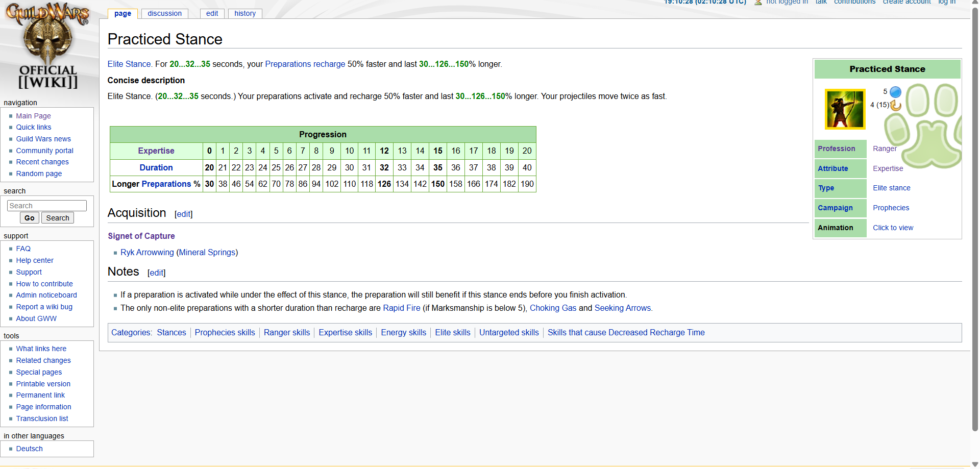
Task: Open Skills that cause Decreased Recharge Time
Action: 626,332
